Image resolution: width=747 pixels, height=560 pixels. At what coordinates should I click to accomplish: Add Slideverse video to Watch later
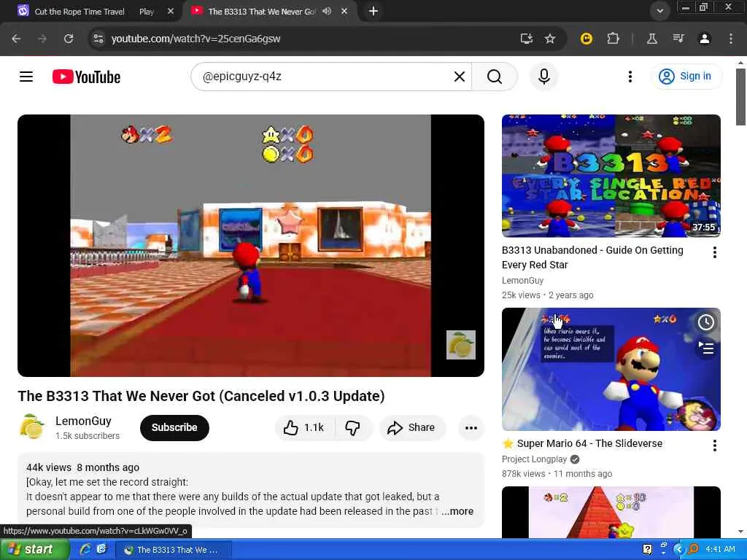tap(705, 322)
